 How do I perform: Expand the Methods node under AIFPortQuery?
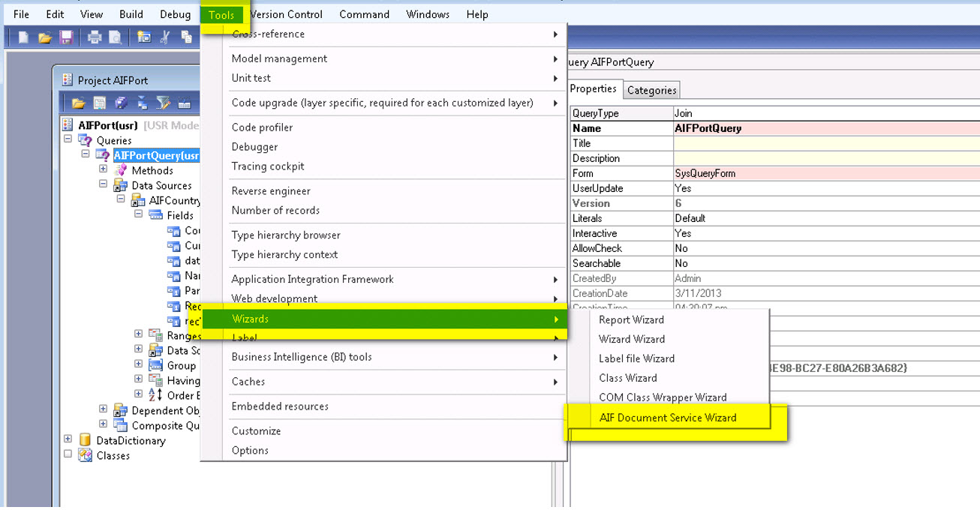click(103, 170)
